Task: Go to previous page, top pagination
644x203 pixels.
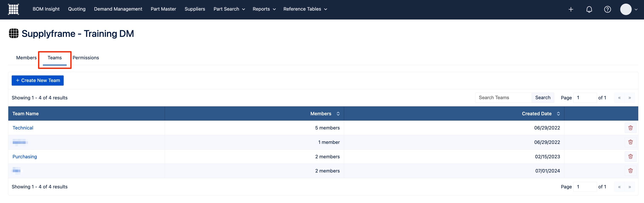Action: pyautogui.click(x=619, y=98)
